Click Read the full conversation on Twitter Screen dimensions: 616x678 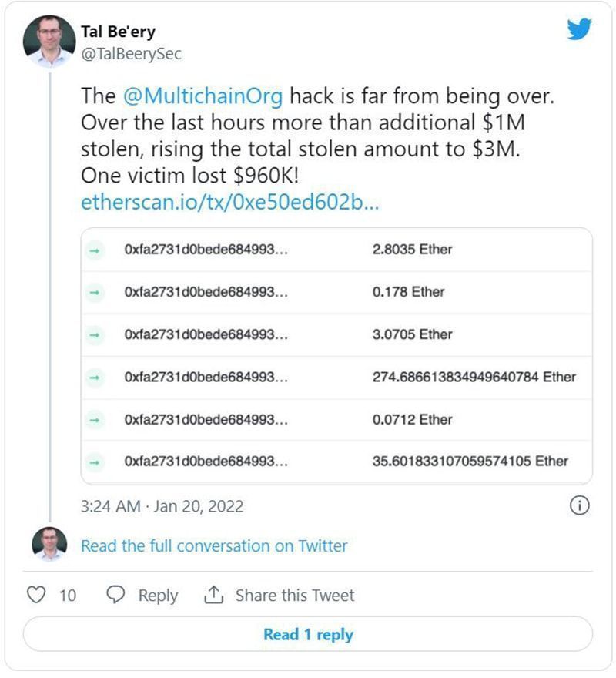pos(213,545)
